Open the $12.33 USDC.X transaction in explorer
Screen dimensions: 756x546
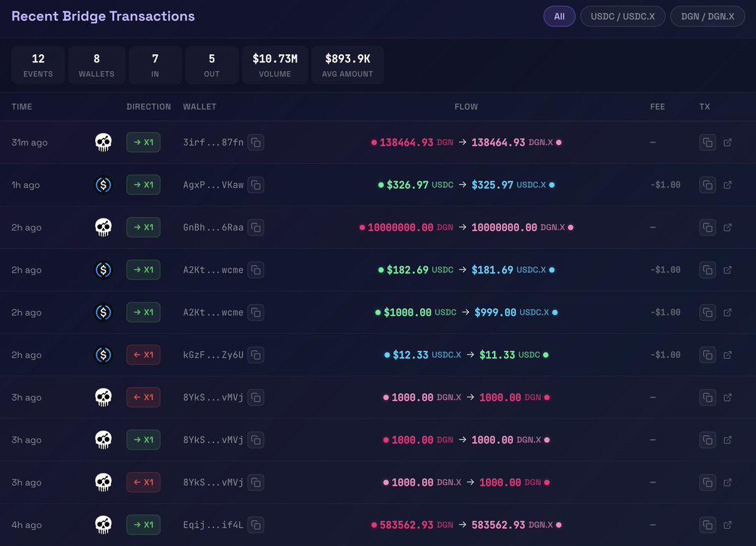tap(728, 355)
